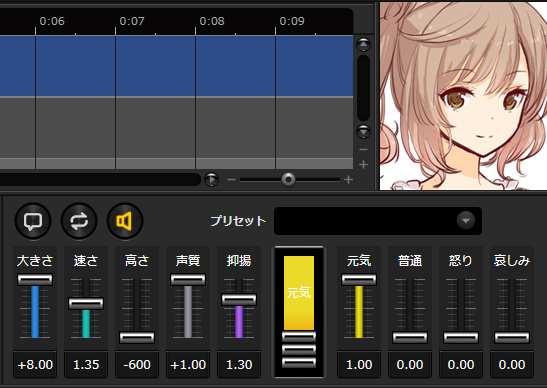Click the vertical timeline scrollbar track

[x=363, y=88]
